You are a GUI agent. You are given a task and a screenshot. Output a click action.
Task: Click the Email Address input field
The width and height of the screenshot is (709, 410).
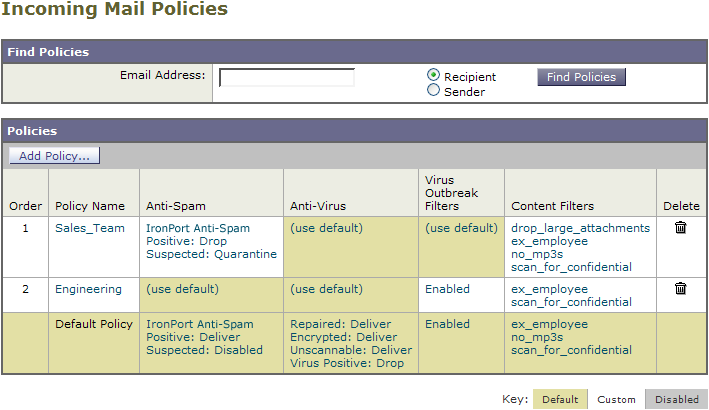pos(287,77)
